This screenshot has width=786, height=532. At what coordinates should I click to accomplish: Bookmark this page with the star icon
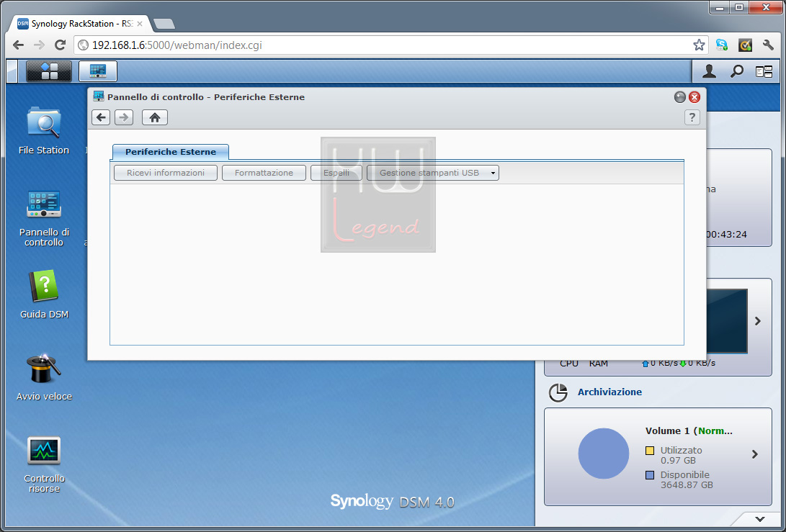tap(699, 45)
